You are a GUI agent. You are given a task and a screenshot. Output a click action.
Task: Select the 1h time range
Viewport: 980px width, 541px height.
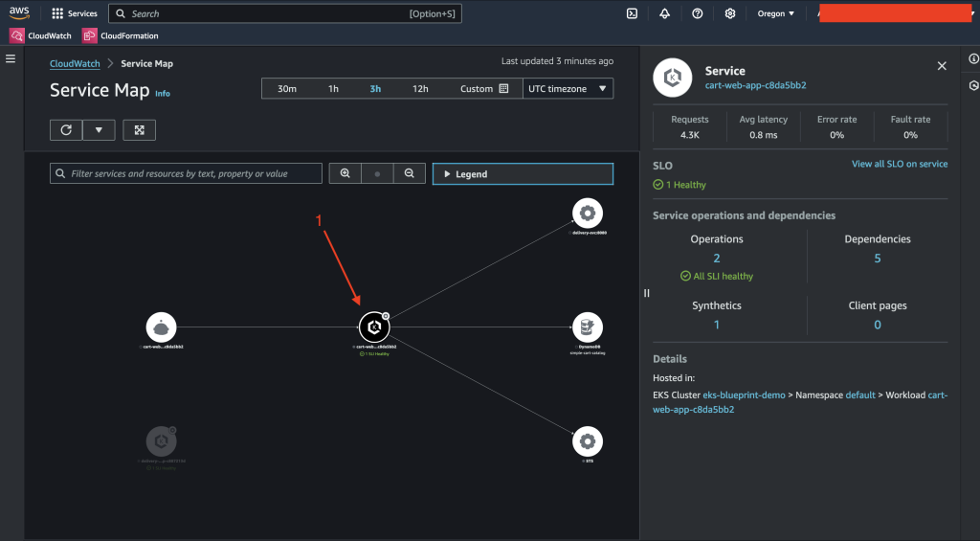(x=333, y=89)
